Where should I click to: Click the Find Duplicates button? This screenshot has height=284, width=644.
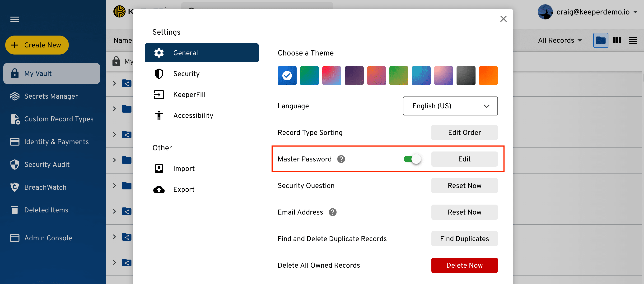tap(464, 238)
